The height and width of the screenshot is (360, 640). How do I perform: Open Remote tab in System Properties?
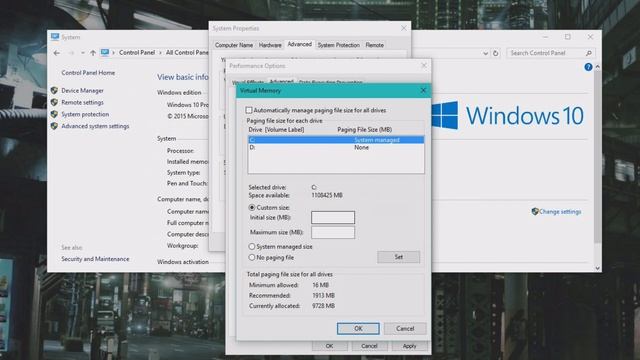point(374,45)
